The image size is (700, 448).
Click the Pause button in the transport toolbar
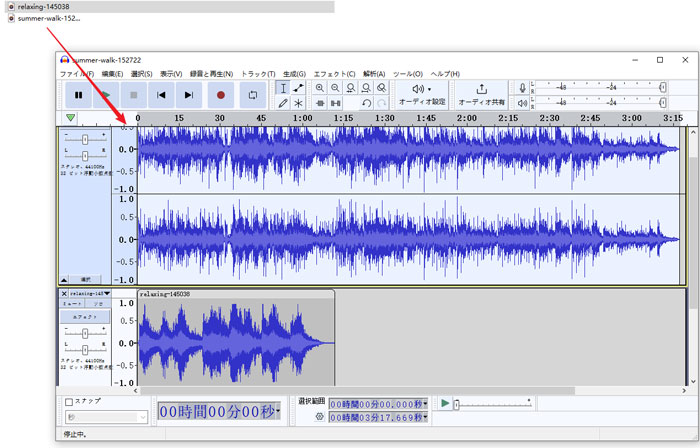coord(78,95)
